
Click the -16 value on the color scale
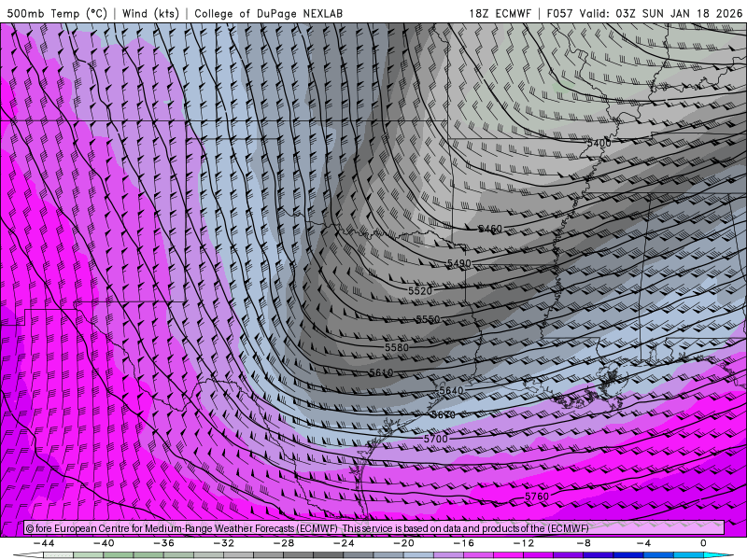tap(463, 543)
